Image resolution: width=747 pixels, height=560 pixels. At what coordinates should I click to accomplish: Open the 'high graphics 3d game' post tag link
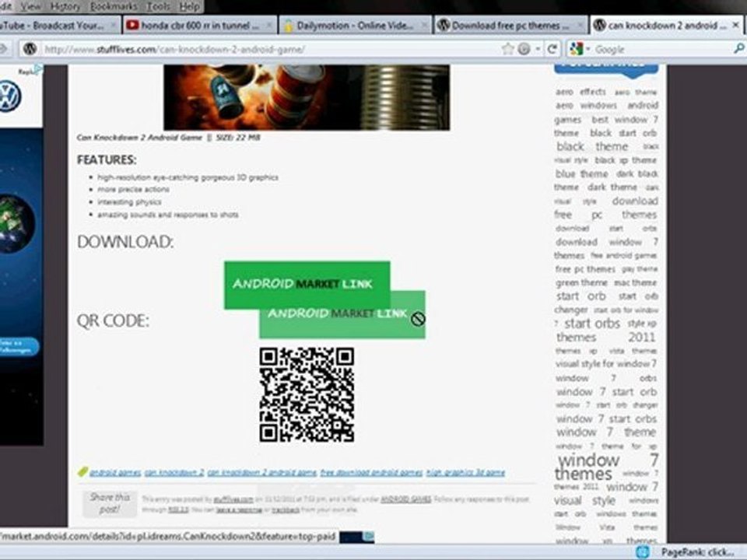pos(465,472)
